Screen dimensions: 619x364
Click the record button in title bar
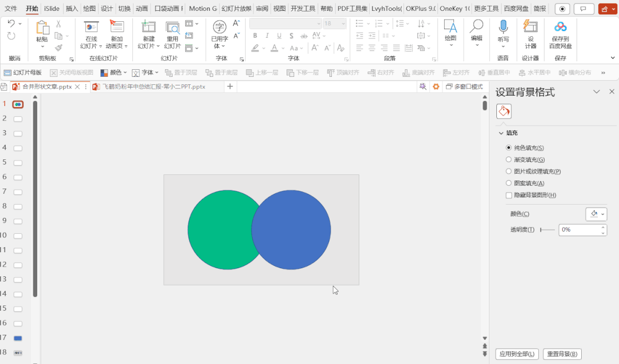(x=562, y=9)
